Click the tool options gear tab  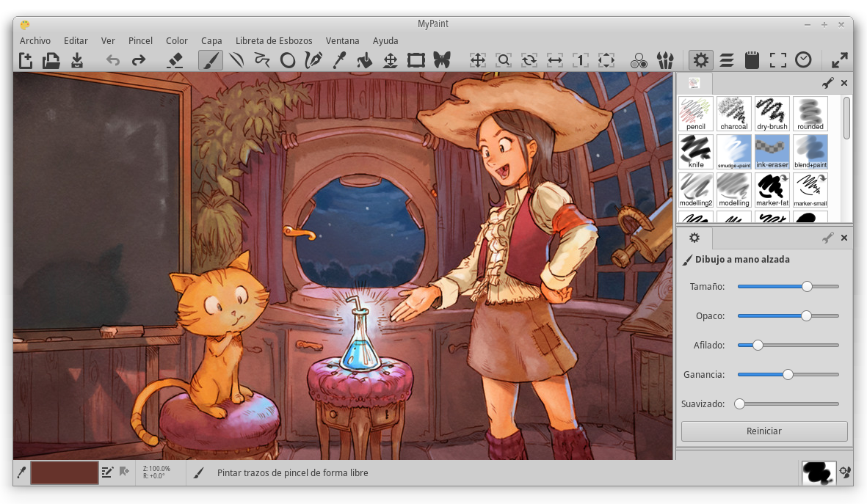click(x=694, y=238)
